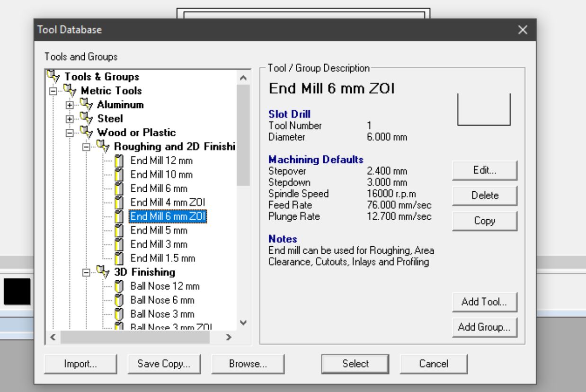
Task: Select the End Mill 6 mm entry
Action: click(160, 188)
